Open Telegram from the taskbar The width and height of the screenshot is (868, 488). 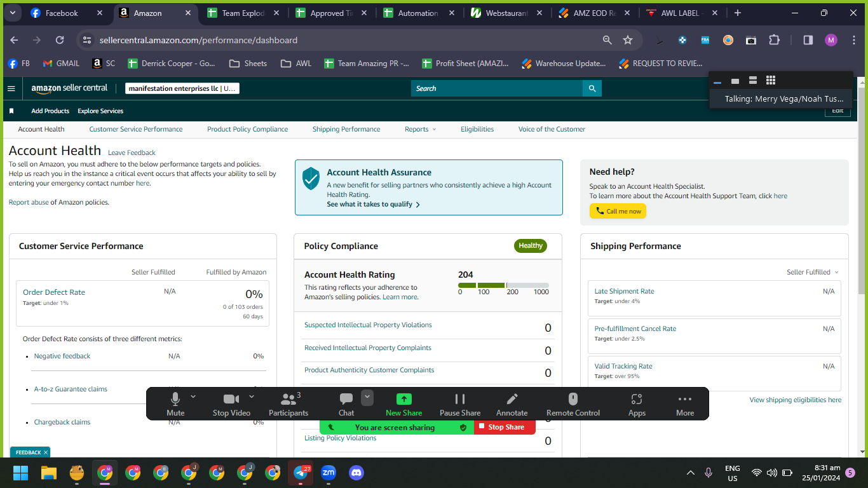301,473
